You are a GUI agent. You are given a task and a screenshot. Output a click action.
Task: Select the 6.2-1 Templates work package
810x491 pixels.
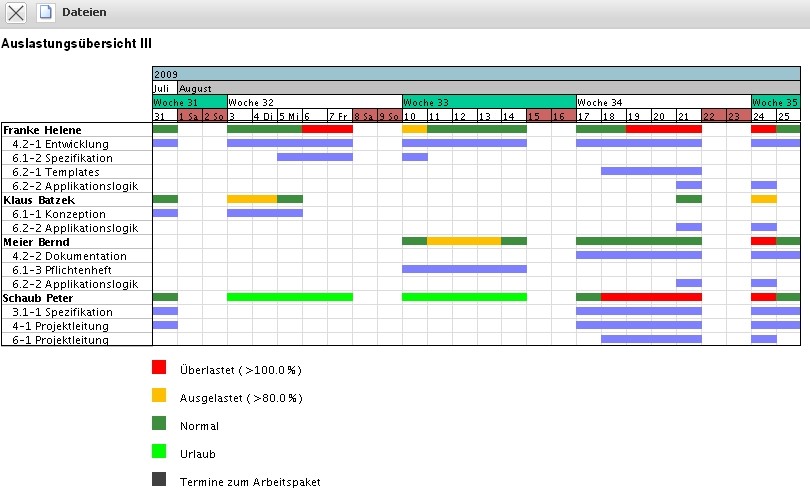55,172
